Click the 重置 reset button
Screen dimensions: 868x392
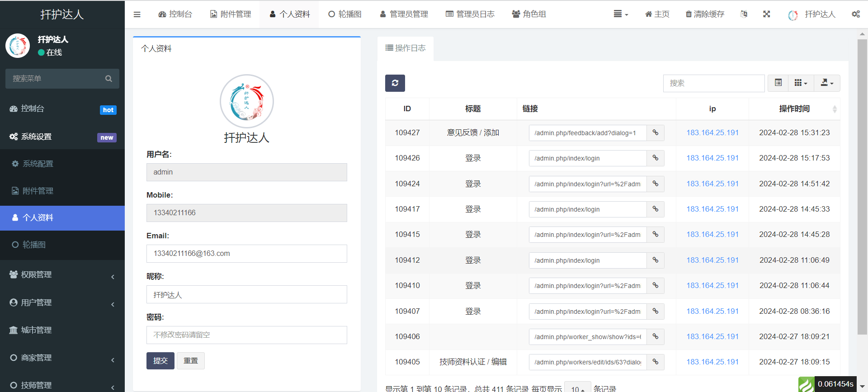tap(190, 361)
